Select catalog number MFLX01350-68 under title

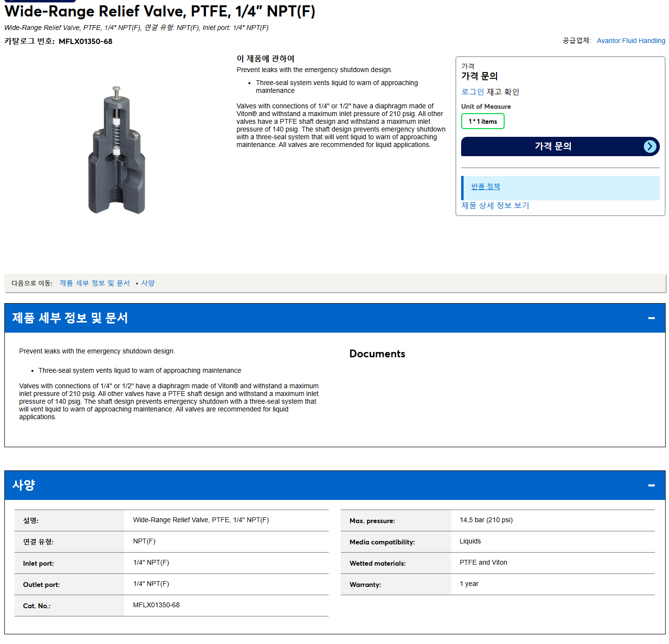[86, 42]
